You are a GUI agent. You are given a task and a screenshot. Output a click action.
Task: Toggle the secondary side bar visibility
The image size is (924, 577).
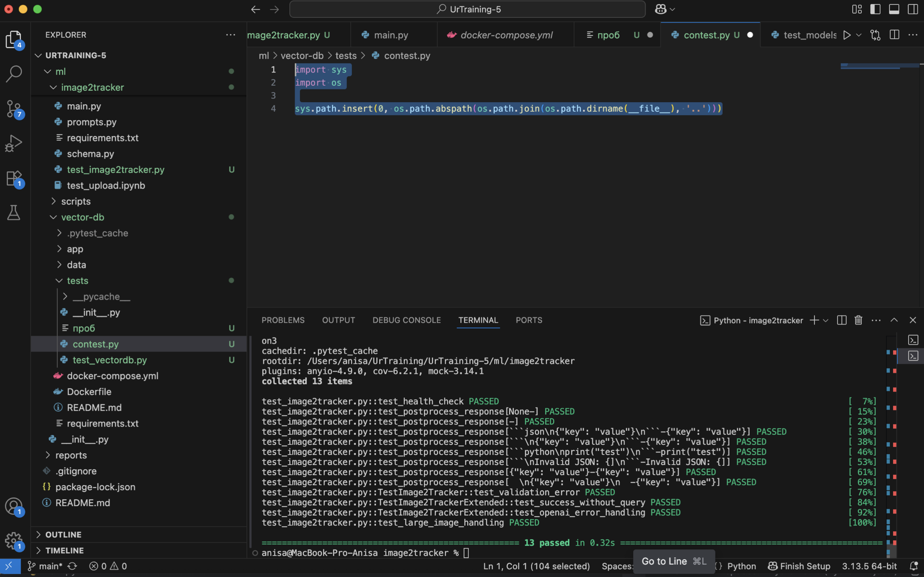(912, 9)
